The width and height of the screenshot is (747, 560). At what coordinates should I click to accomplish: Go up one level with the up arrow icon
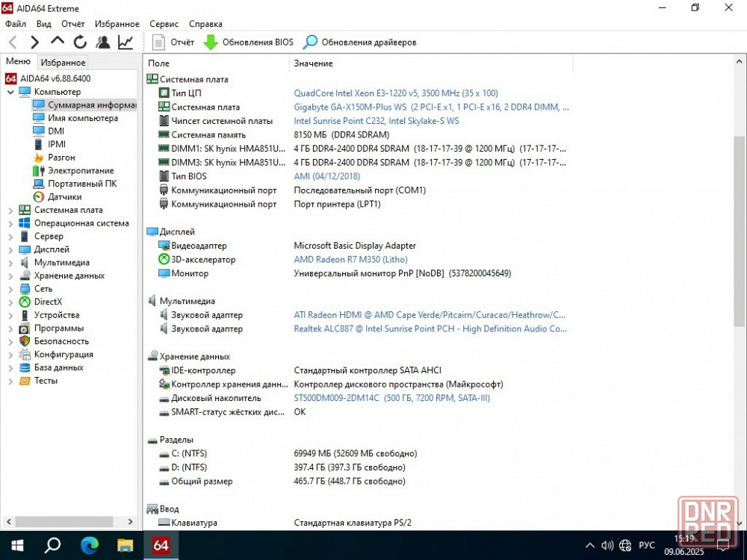coord(58,41)
